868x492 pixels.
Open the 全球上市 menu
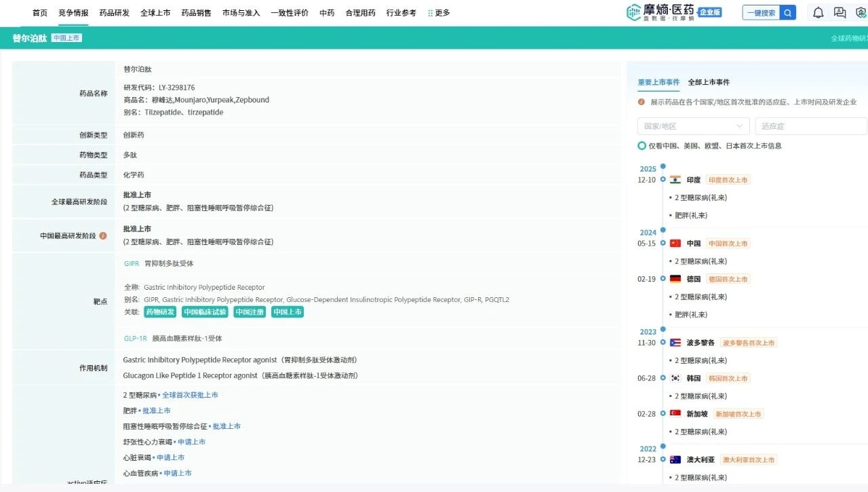(155, 13)
